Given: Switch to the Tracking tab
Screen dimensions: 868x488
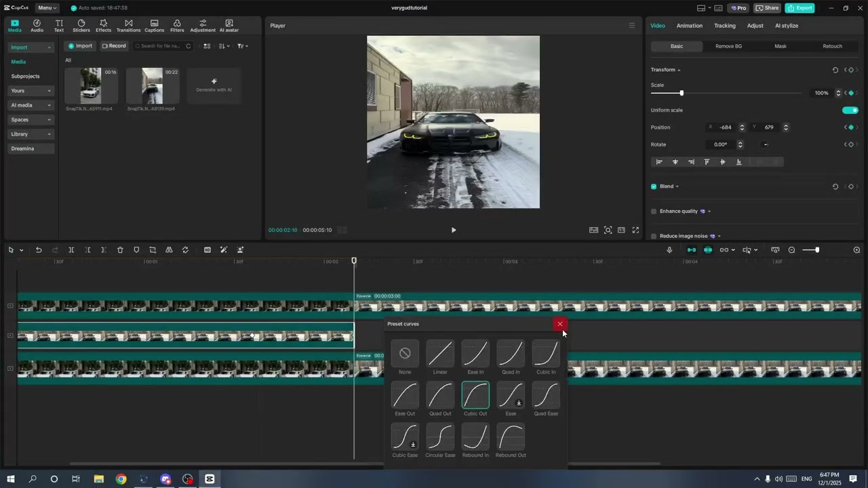Looking at the screenshot, I should point(724,26).
